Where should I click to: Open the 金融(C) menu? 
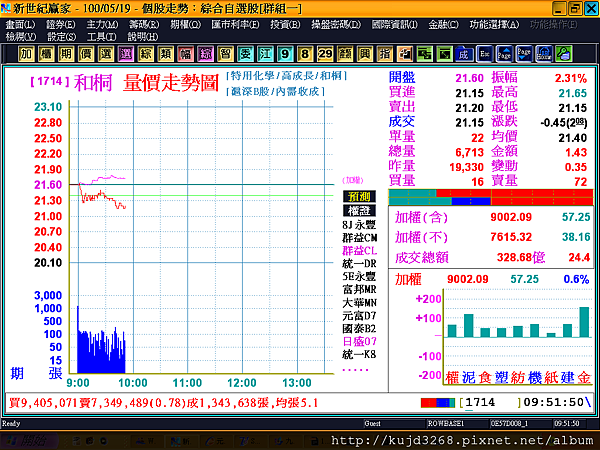click(x=443, y=25)
